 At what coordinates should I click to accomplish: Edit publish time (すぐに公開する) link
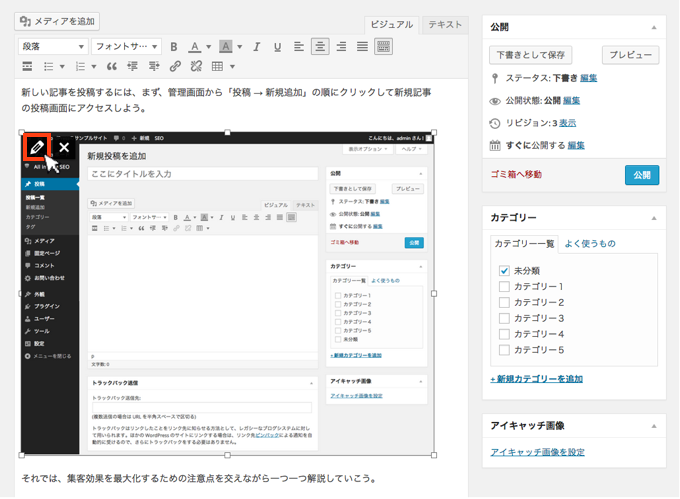tap(576, 145)
